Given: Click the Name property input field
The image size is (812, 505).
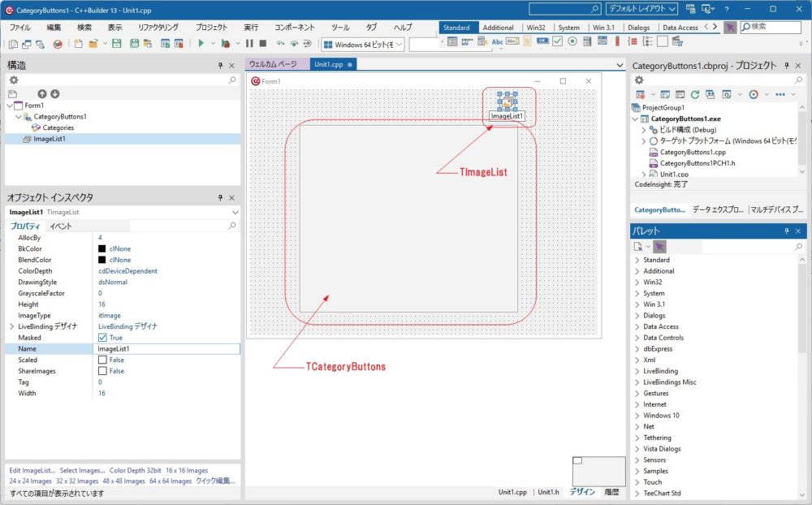Looking at the screenshot, I should pyautogui.click(x=166, y=348).
